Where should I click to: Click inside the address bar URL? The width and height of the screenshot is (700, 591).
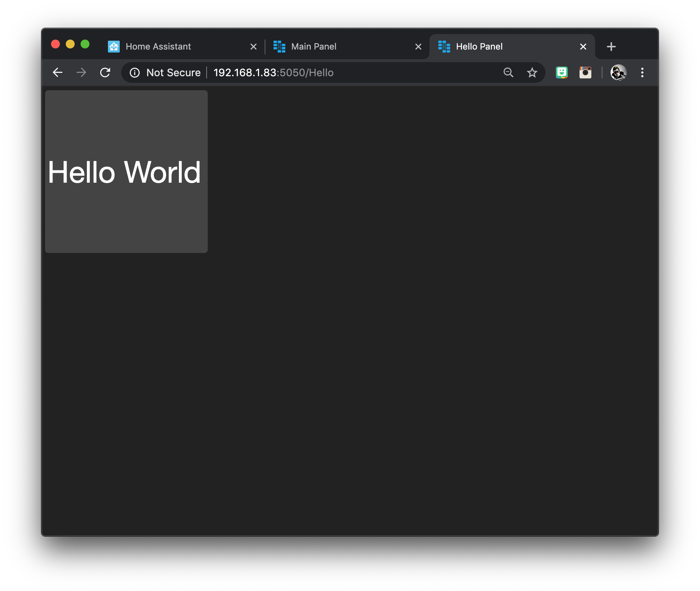click(x=273, y=72)
